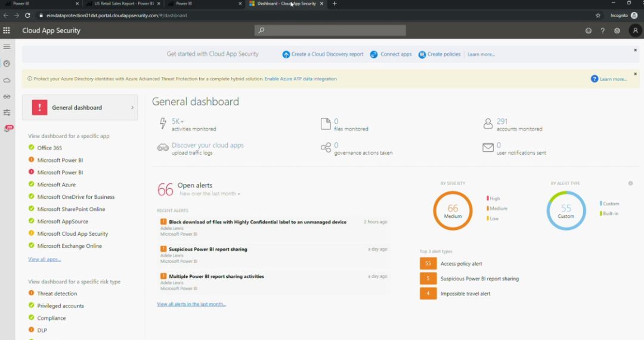Click the Impossible travel alert count 4

tap(428, 293)
